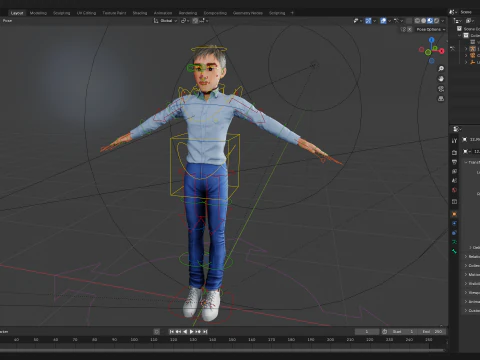The image size is (480, 360).
Task: Open the orange Object properties tab
Action: 454,214
